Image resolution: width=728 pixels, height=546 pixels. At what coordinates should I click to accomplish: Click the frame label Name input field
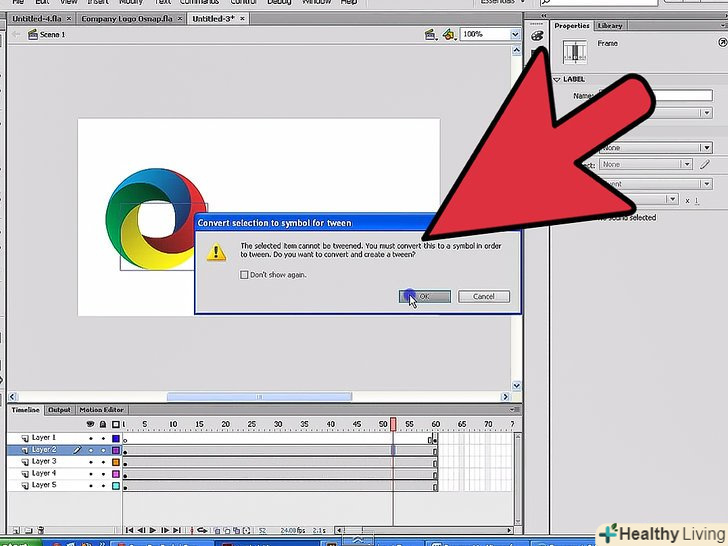coord(656,95)
